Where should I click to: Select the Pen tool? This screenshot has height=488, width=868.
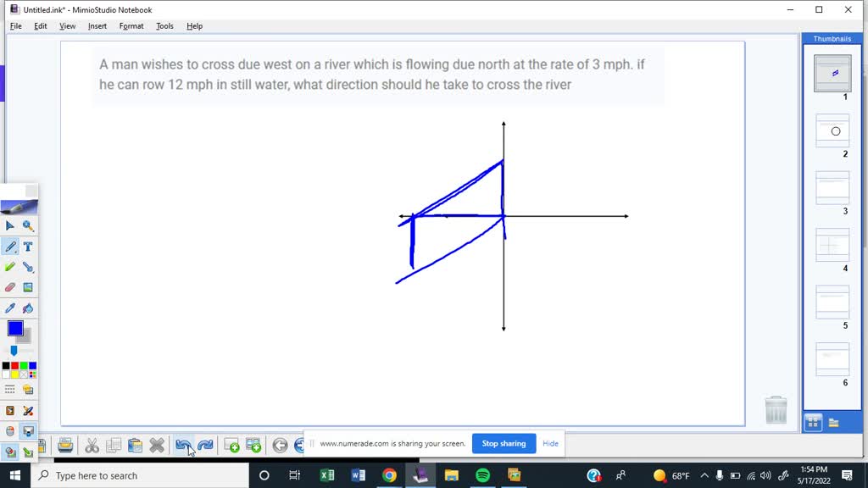point(9,246)
